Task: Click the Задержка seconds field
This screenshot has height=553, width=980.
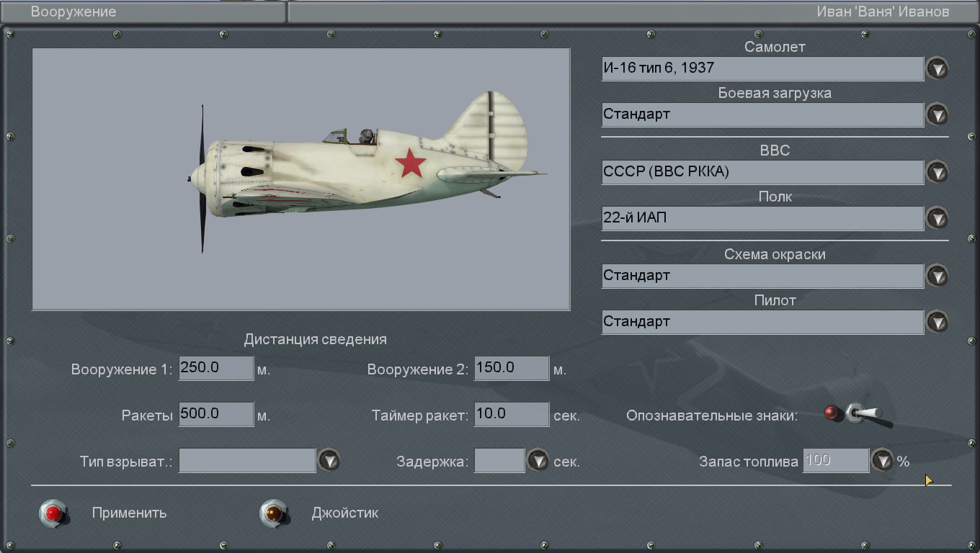Action: coord(499,460)
